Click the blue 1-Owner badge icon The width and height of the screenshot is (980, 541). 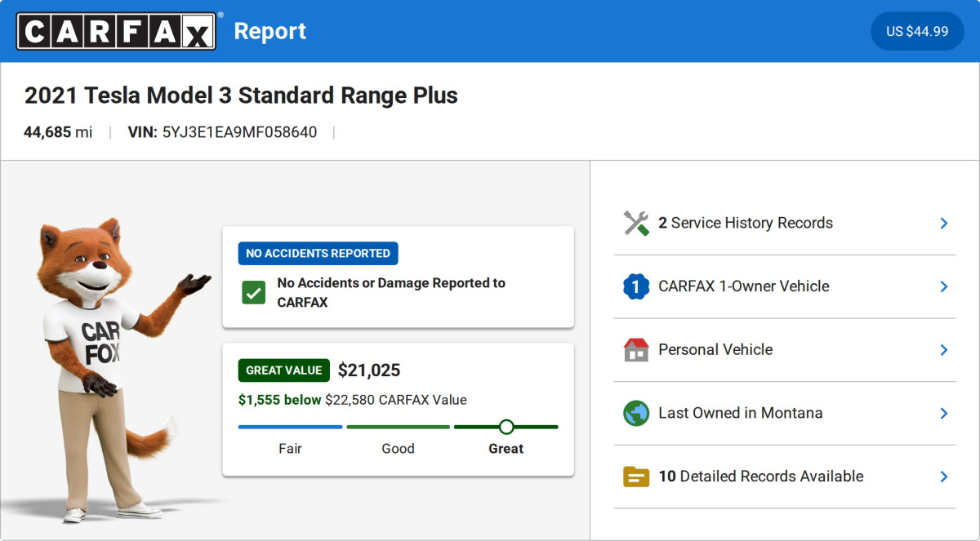(635, 286)
